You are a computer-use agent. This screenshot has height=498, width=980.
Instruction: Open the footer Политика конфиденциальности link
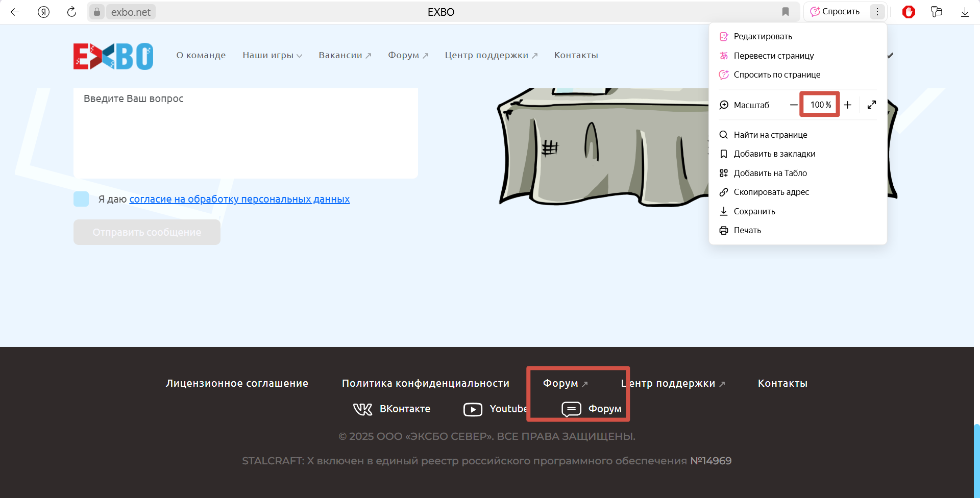click(x=426, y=383)
